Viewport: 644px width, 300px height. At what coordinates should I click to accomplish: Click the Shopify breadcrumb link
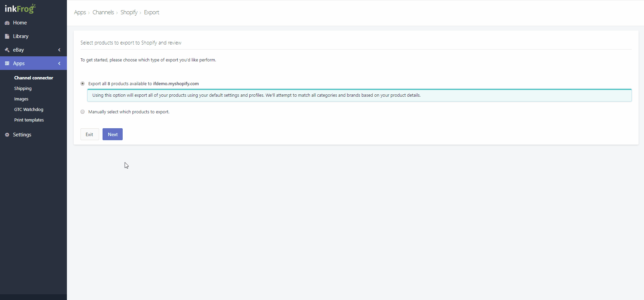[129, 12]
